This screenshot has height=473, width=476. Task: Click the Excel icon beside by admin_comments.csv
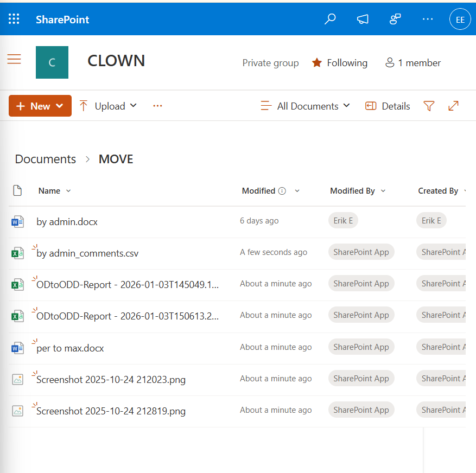(18, 253)
